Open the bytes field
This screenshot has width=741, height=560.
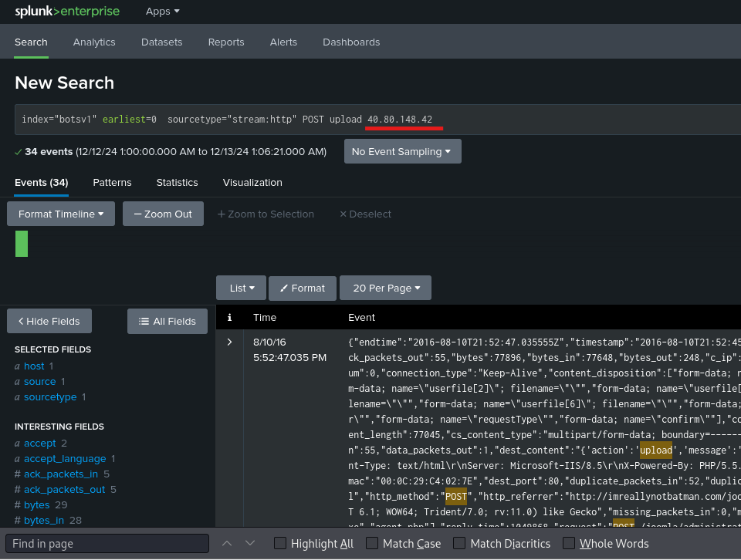coord(37,505)
